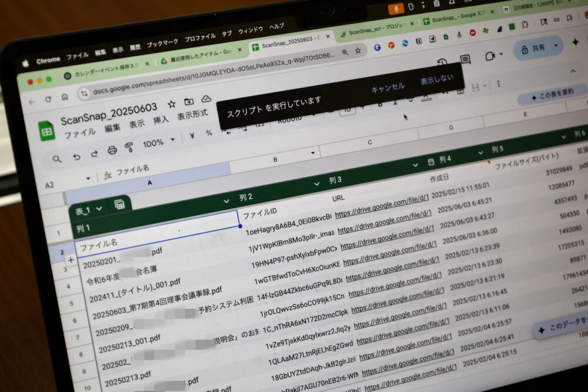This screenshot has width=588, height=392.
Task: Click the redo arrow in the toolbar
Action: (x=94, y=154)
